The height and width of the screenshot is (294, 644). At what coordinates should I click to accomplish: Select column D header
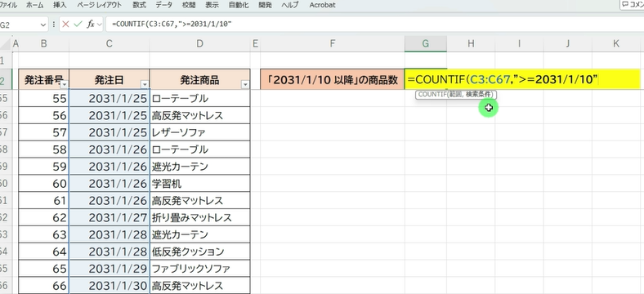pos(199,43)
